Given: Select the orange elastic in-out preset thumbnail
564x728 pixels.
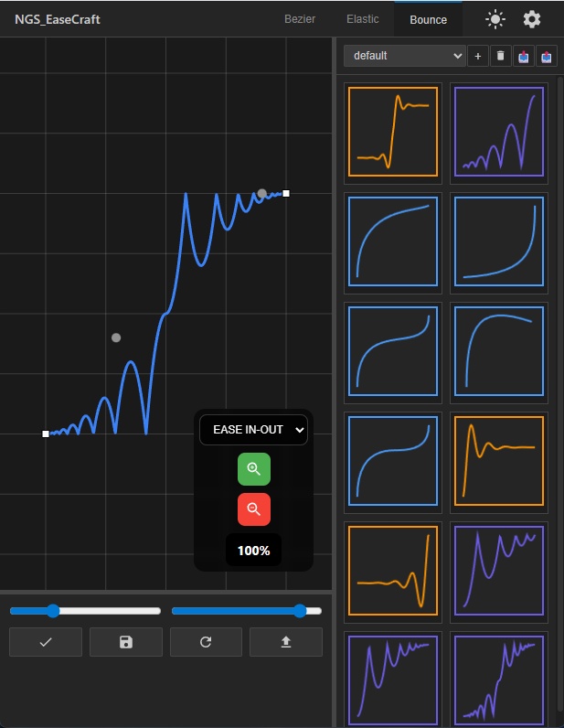Looking at the screenshot, I should click(393, 132).
